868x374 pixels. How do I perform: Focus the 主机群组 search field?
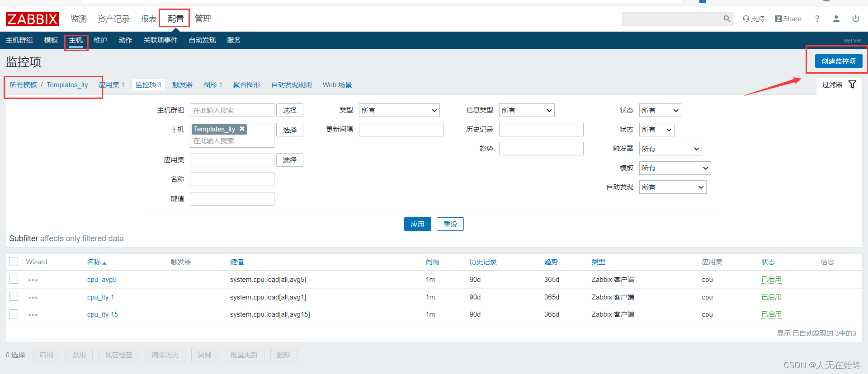(x=232, y=110)
